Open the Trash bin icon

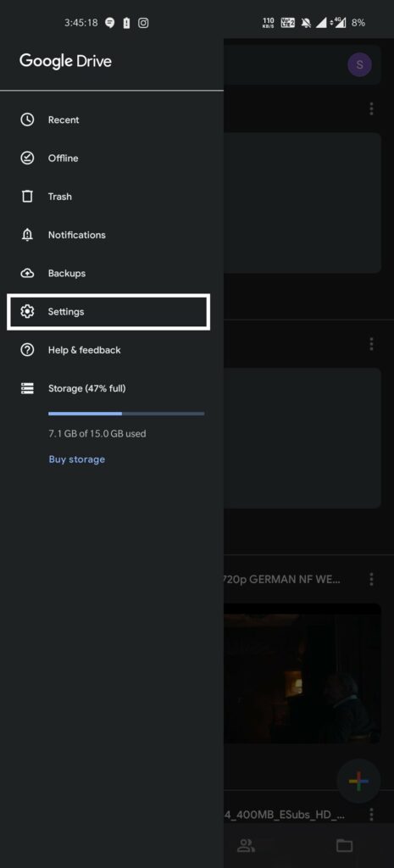27,197
